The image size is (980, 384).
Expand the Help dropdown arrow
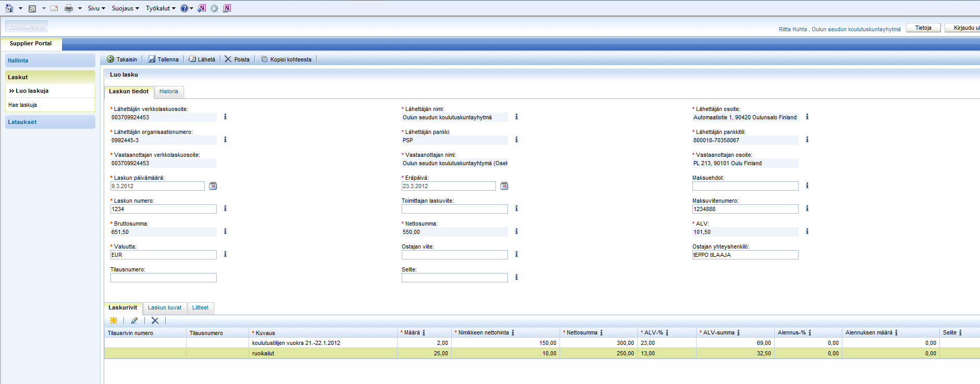(x=192, y=8)
